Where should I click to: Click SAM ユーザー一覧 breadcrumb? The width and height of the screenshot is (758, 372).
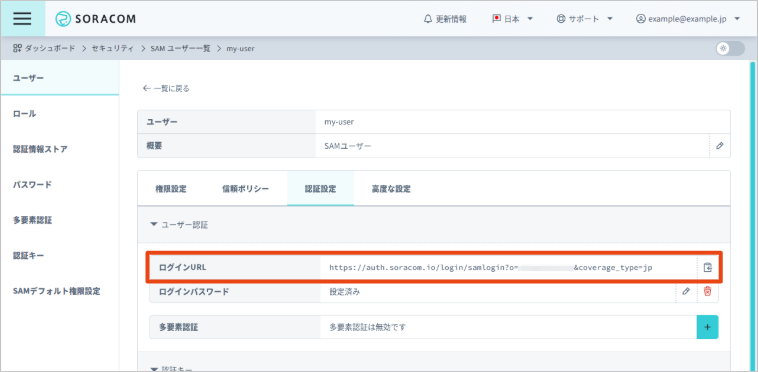180,48
